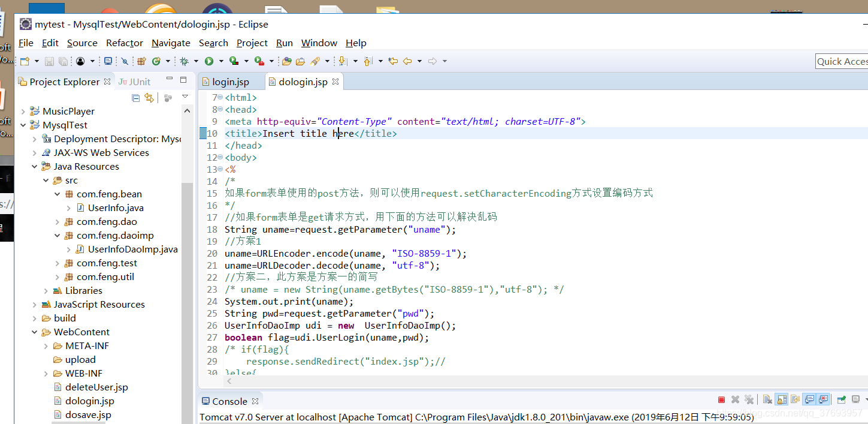Collapse code fold at line 7 html
Viewport: 868px width, 424px height.
click(220, 97)
